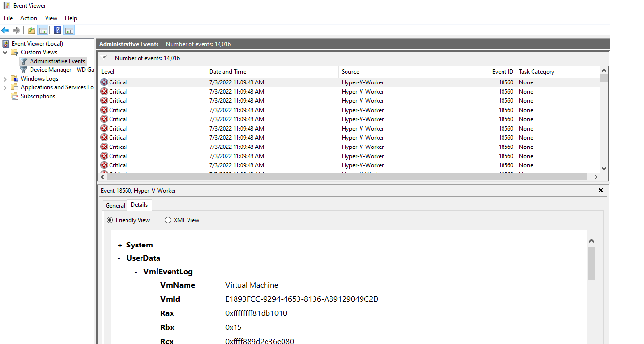Click the filter funnel icon above the event list
Image resolution: width=644 pixels, height=344 pixels.
click(103, 58)
